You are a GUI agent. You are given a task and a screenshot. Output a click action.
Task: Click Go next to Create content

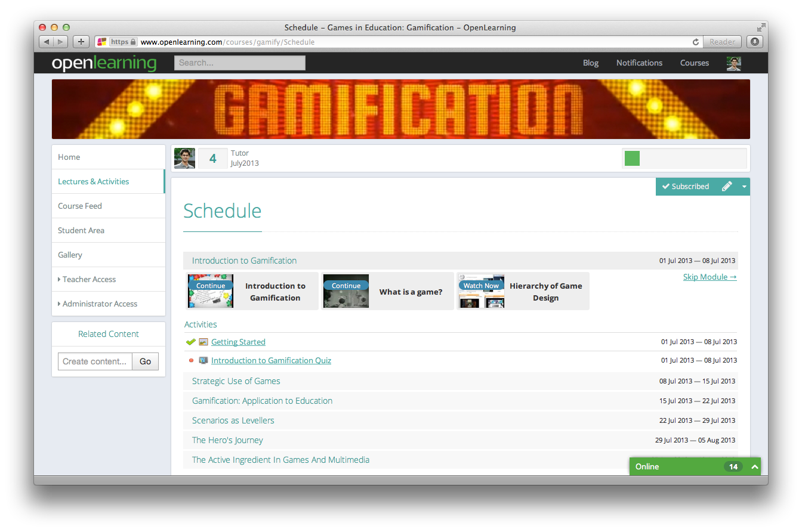click(x=146, y=361)
